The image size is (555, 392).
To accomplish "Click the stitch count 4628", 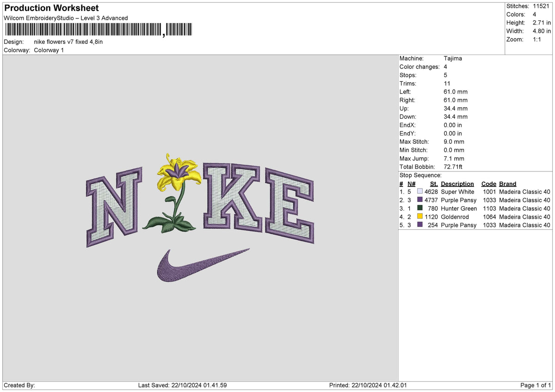I will pyautogui.click(x=431, y=192).
